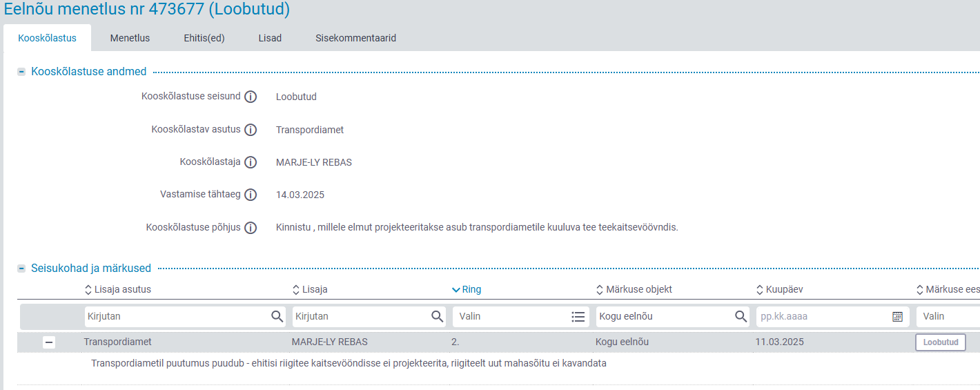Show info for Kooskõlastuse seisund

(251, 97)
